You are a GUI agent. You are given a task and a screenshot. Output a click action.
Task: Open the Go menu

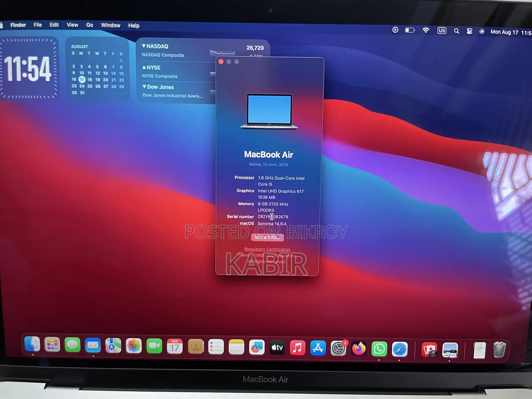click(90, 25)
